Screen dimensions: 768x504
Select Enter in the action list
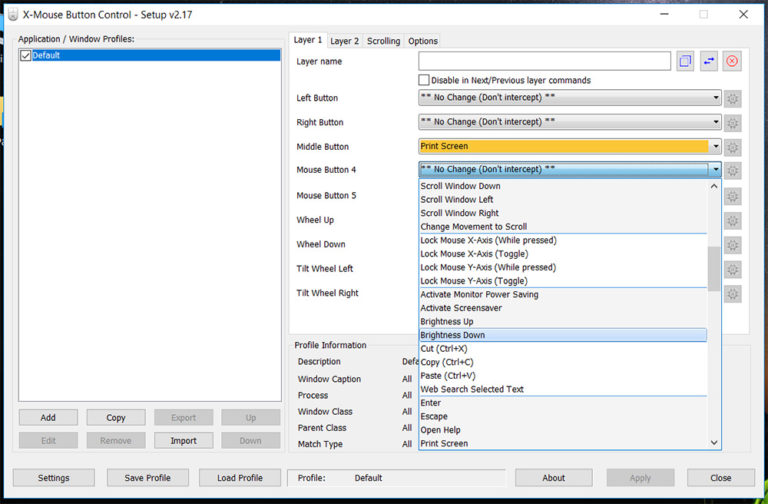click(x=563, y=403)
